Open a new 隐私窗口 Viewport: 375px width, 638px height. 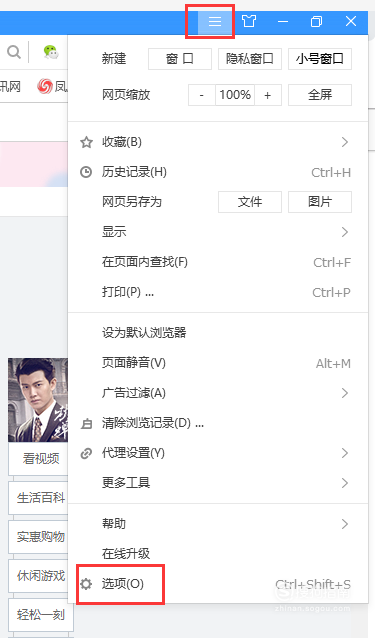250,59
